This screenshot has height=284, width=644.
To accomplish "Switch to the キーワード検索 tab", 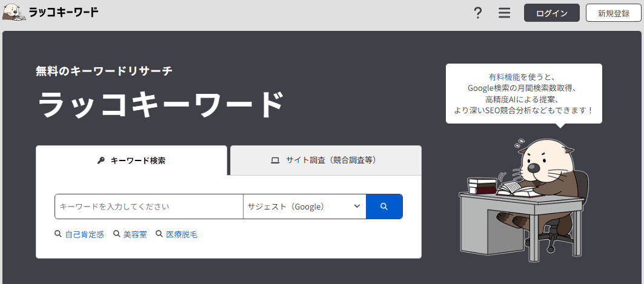I will coord(131,160).
